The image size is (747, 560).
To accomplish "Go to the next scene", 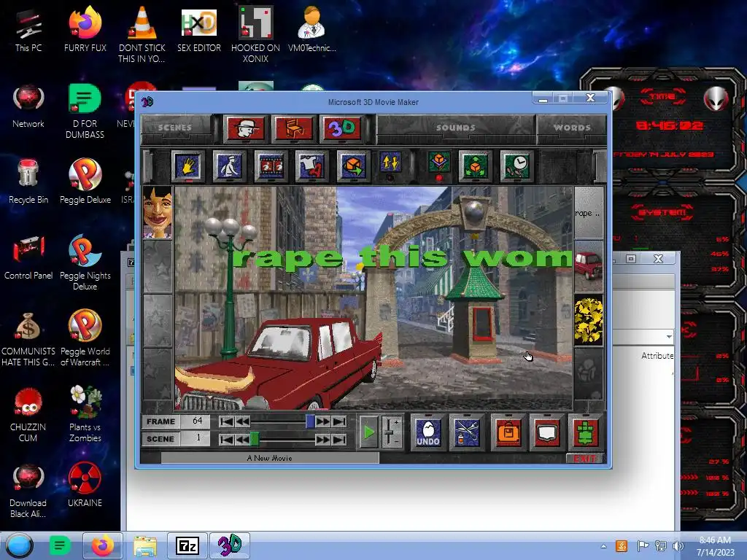I will pos(322,439).
